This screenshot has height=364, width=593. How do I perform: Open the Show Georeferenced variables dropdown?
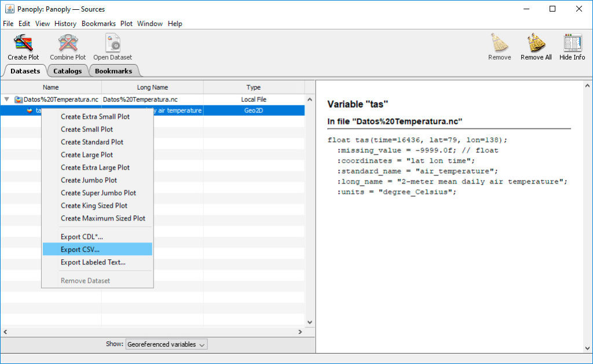pyautogui.click(x=166, y=344)
